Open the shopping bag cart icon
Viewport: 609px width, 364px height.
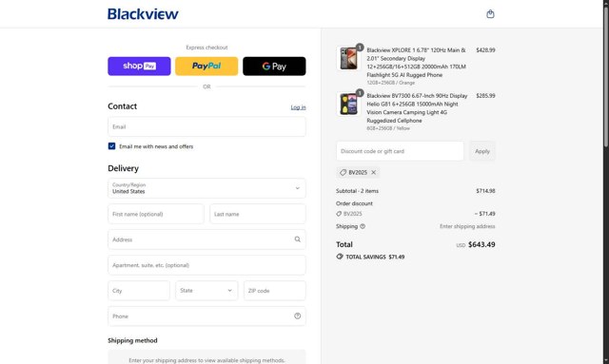coord(490,14)
